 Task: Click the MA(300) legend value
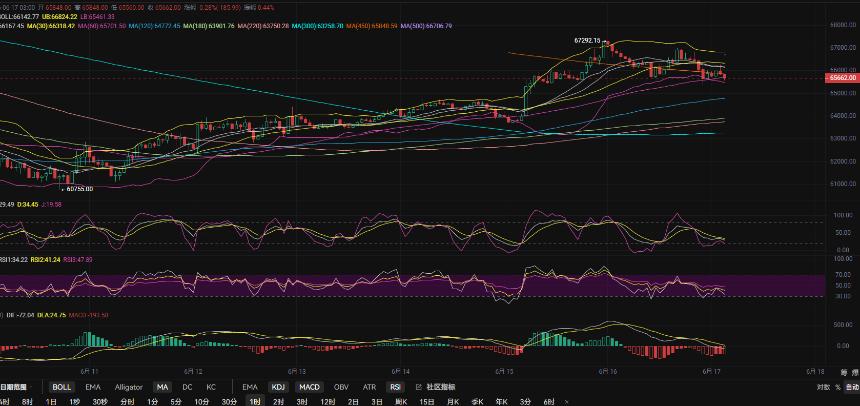(x=318, y=26)
